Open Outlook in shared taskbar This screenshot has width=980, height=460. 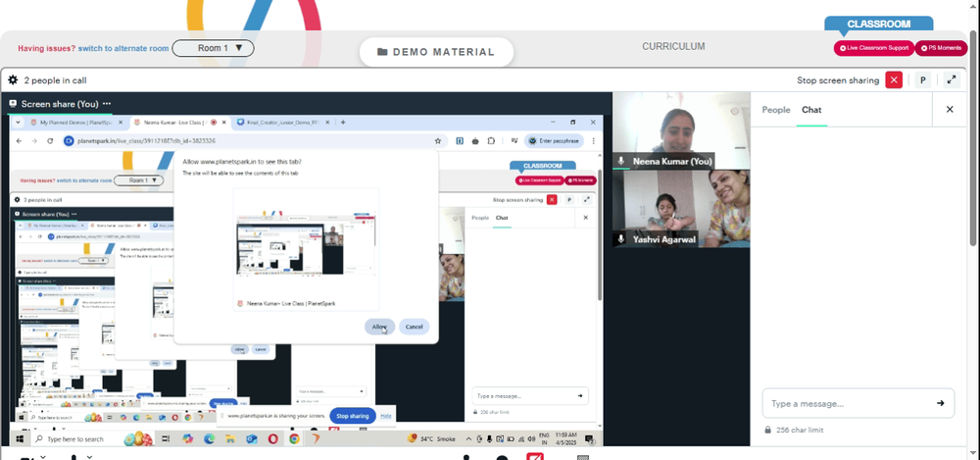click(x=251, y=439)
